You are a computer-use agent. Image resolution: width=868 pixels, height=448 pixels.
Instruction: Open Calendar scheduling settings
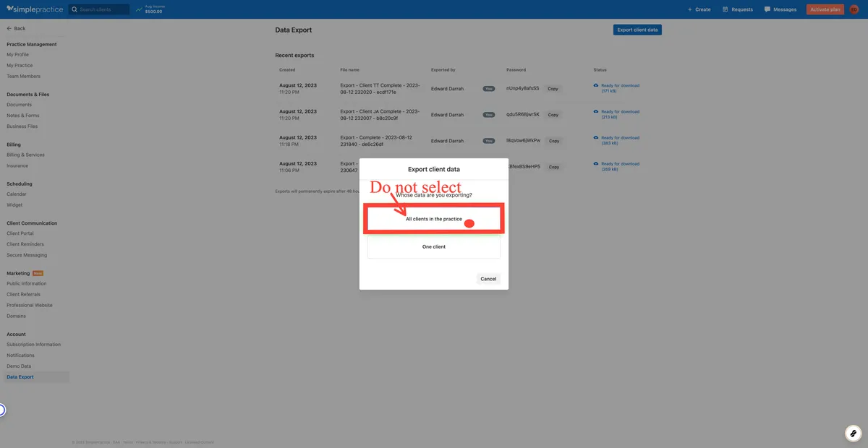(x=17, y=194)
